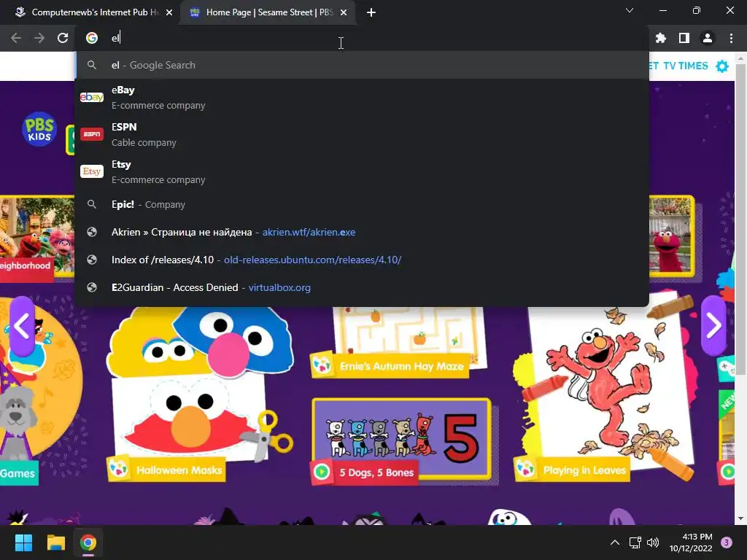Click the browser back arrow
The height and width of the screenshot is (560, 747).
(x=16, y=38)
